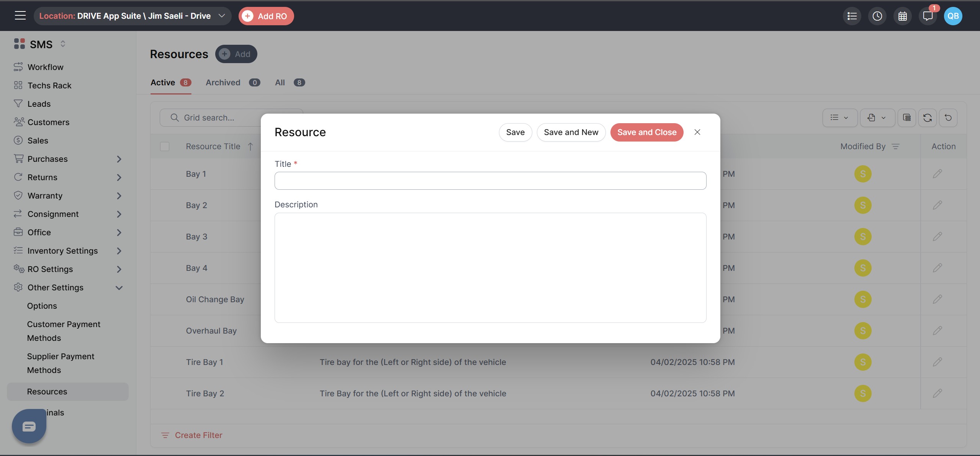Click the clock history icon

click(877, 16)
